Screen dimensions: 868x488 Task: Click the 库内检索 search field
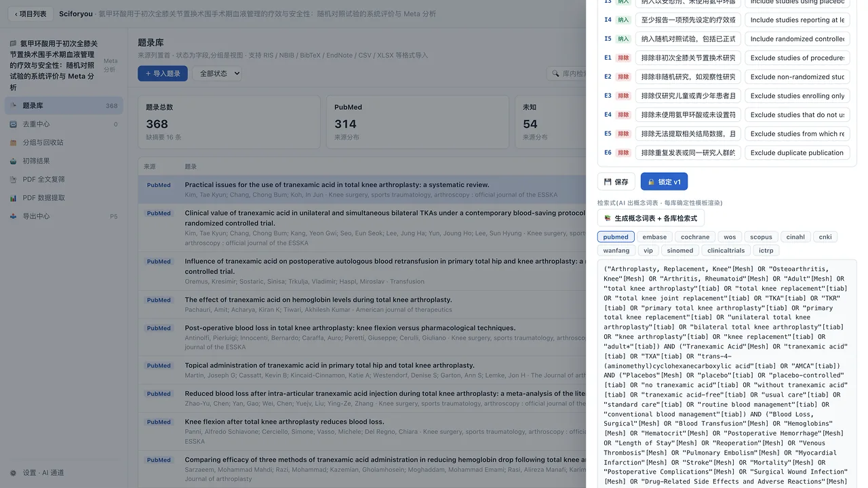(566, 73)
